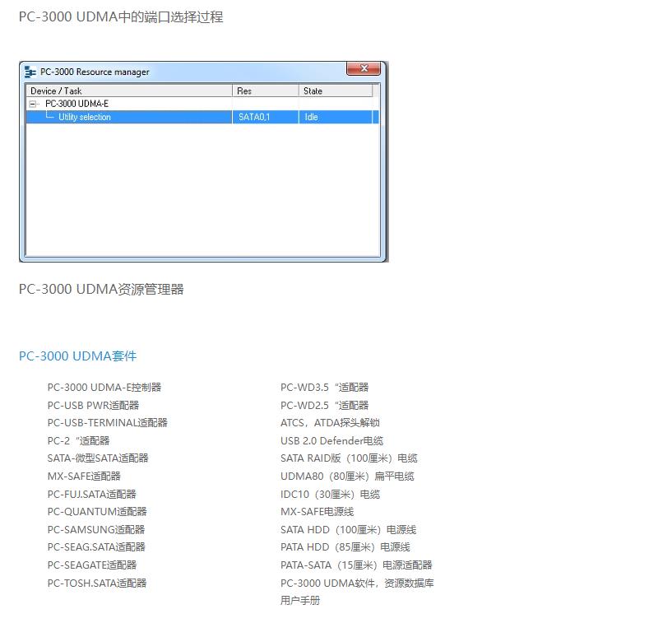Click the PC-2 “适配器 list item
The image size is (672, 623).
[78, 441]
